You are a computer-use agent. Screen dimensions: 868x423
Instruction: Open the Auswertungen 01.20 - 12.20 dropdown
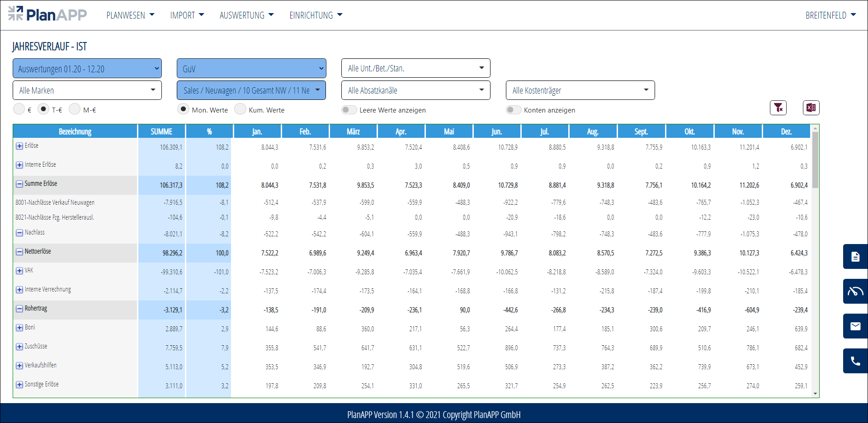87,69
